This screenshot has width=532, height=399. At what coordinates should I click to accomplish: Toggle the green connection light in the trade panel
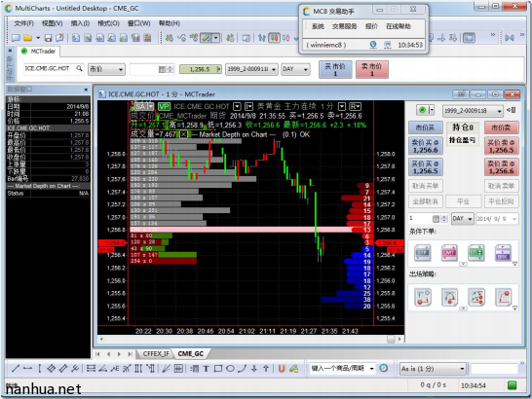423,110
